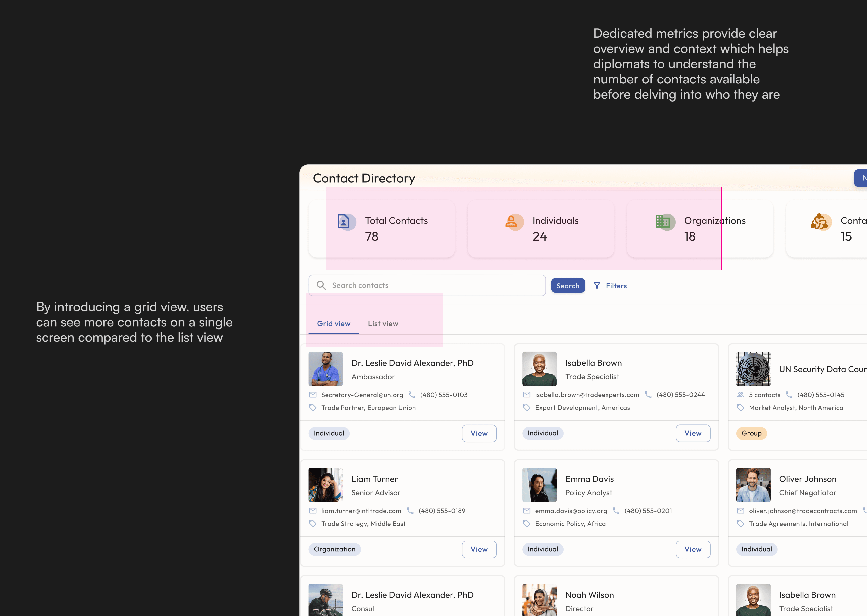Click people icon beside 5 contacts
Image resolution: width=867 pixels, height=616 pixels.
pos(741,395)
